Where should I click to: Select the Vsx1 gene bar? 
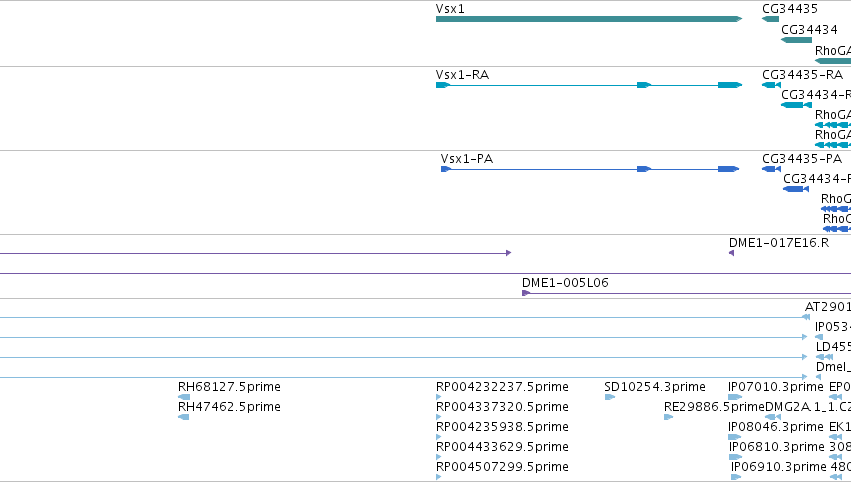pyautogui.click(x=589, y=19)
